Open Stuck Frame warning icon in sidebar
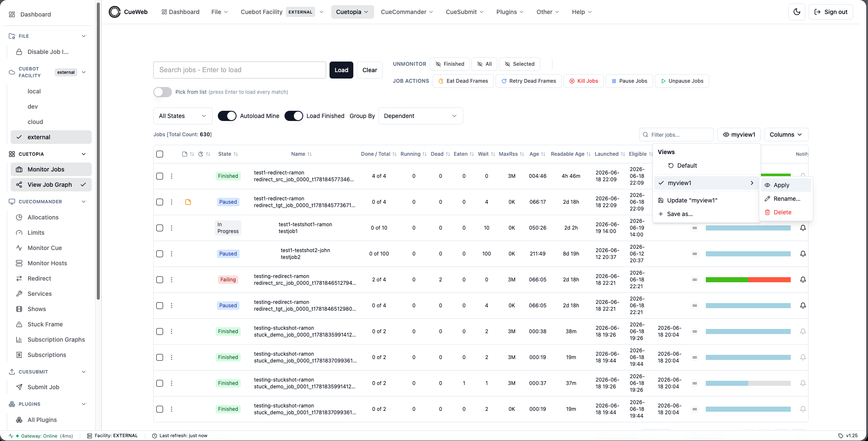This screenshot has height=441, width=868. 19,324
